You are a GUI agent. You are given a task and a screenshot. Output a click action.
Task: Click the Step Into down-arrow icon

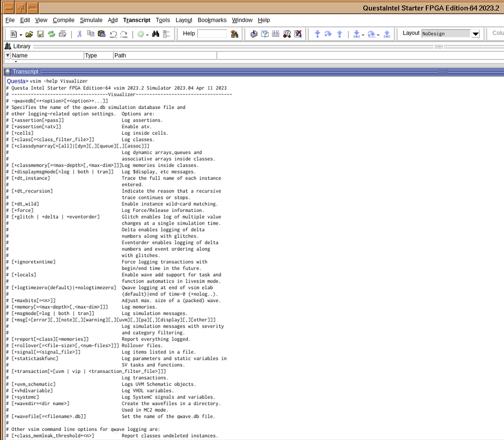(317, 34)
